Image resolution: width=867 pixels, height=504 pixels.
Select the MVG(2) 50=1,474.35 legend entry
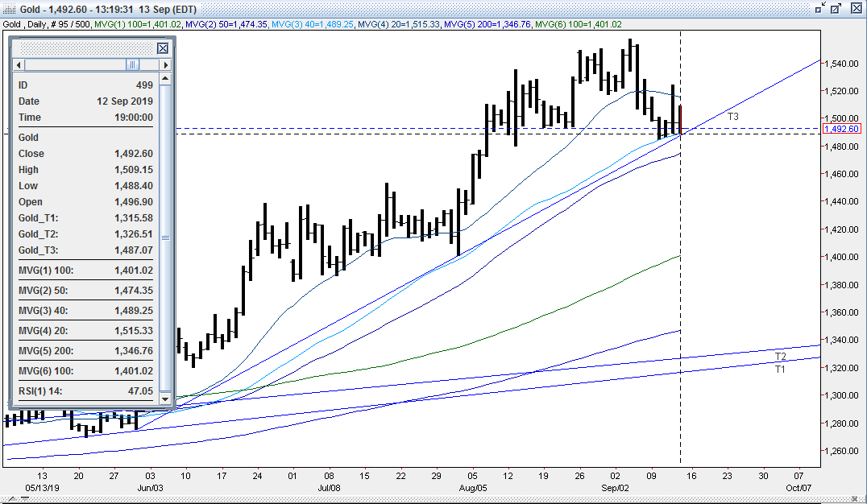click(x=226, y=24)
